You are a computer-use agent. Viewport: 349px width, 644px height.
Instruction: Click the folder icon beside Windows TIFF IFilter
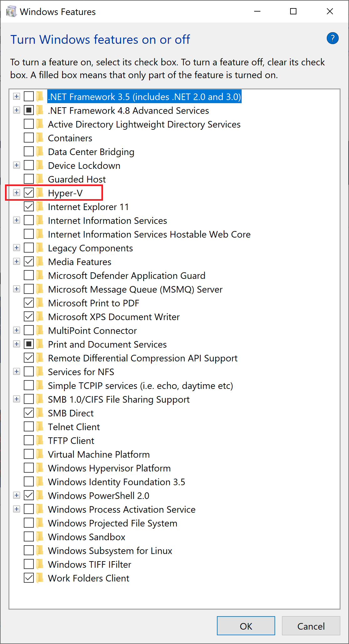click(40, 564)
